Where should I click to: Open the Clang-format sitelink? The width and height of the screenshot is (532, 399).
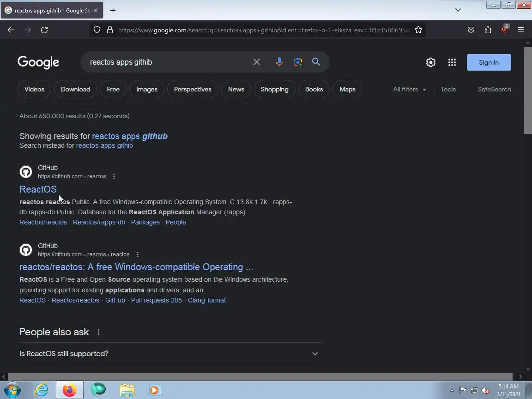click(x=207, y=300)
